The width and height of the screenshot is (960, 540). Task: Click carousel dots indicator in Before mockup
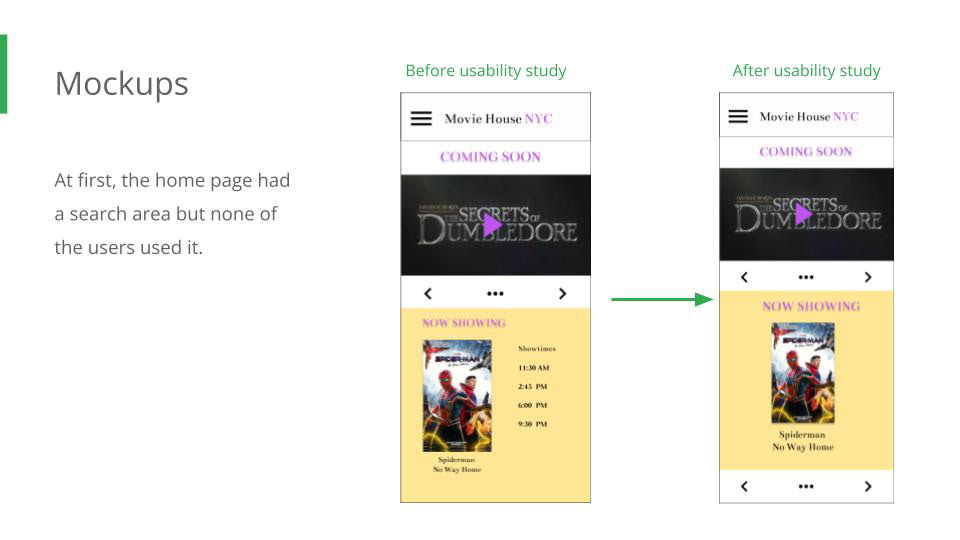495,294
